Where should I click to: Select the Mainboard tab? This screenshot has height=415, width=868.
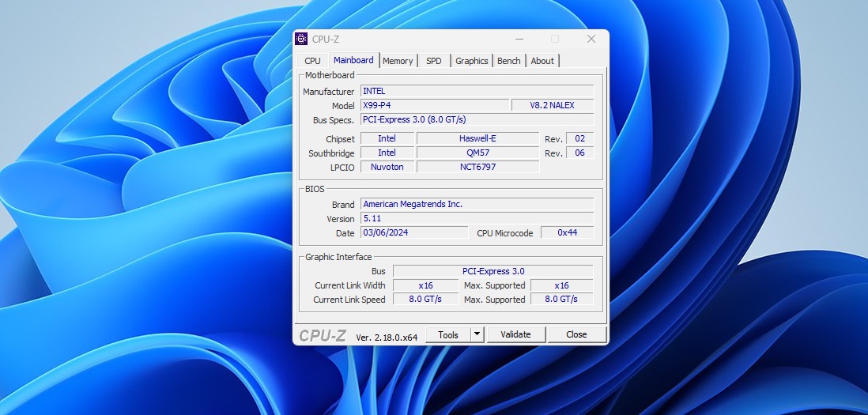pos(353,60)
